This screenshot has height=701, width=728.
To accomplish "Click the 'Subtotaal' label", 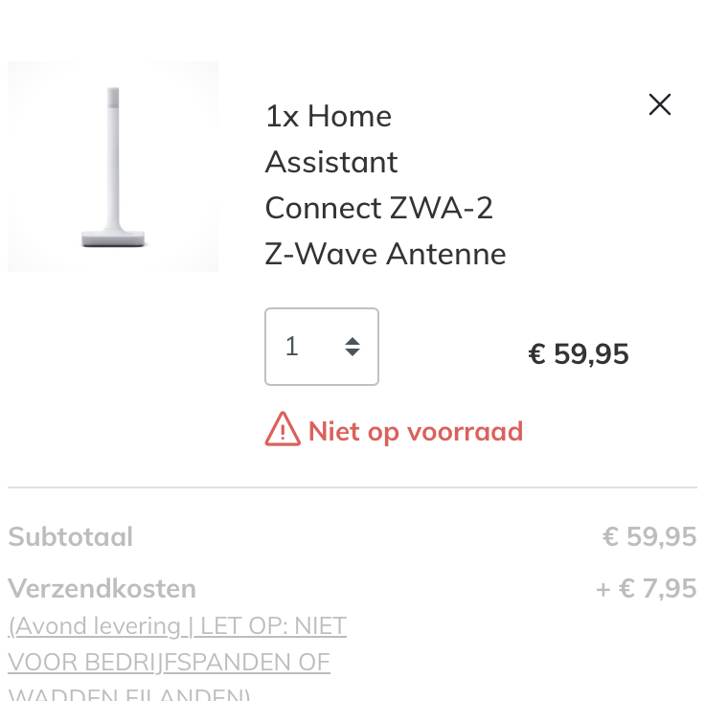I will pos(71,537).
